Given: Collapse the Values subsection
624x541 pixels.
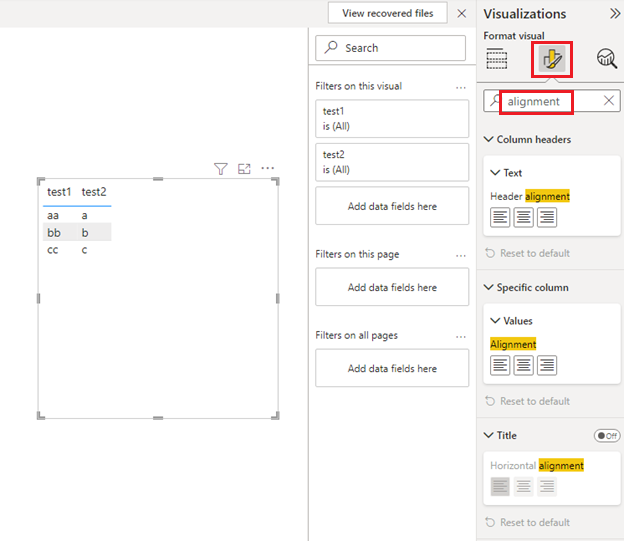Looking at the screenshot, I should tap(495, 321).
